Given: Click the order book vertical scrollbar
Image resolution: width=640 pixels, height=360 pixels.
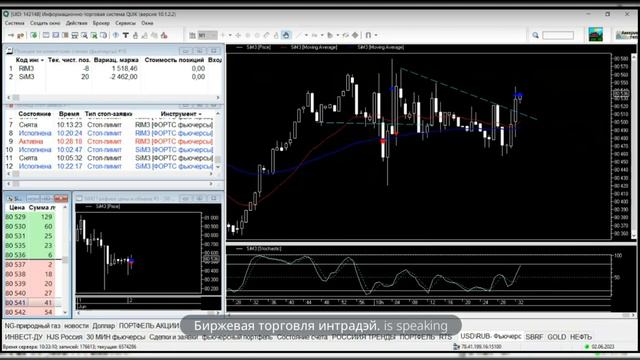Looking at the screenshot, I should point(65,260).
